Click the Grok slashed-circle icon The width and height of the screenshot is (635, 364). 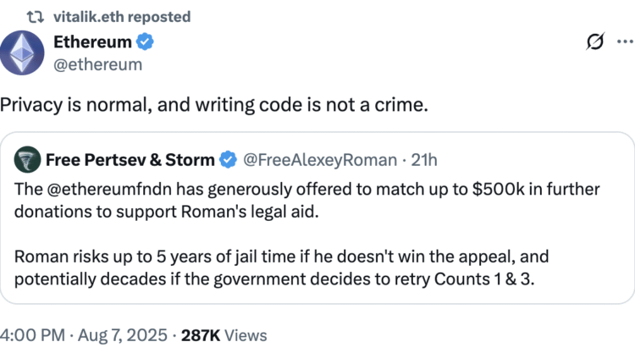[594, 42]
